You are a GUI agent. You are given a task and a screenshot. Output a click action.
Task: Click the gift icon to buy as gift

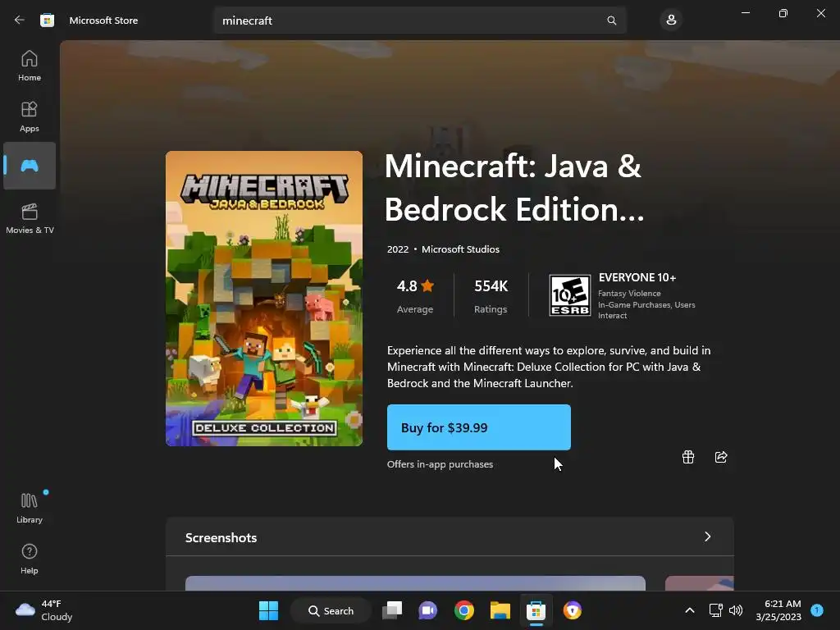point(688,457)
